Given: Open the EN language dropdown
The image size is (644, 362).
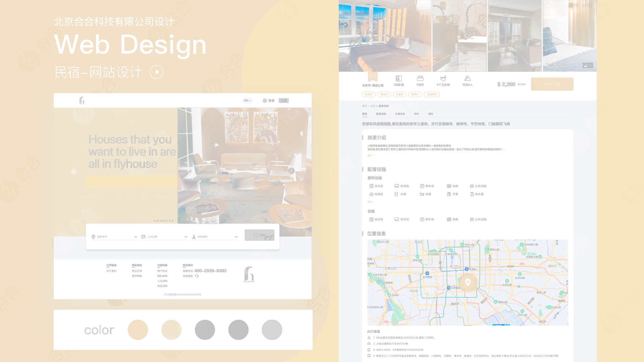Looking at the screenshot, I should tap(248, 101).
